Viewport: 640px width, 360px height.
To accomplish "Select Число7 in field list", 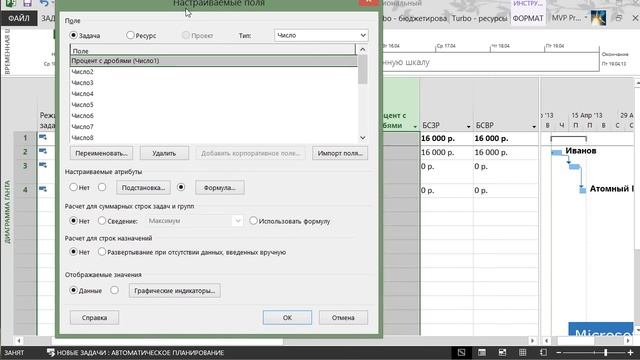I will [x=213, y=127].
